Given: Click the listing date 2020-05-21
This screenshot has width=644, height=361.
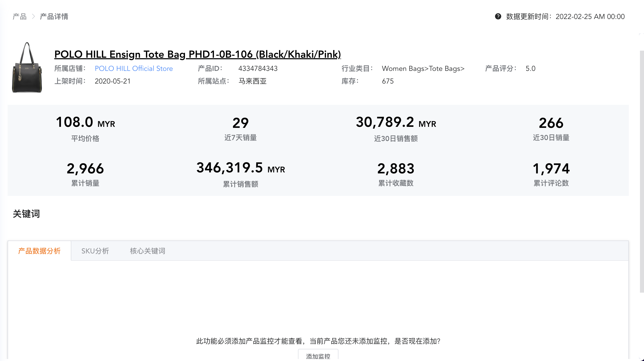Looking at the screenshot, I should 113,81.
